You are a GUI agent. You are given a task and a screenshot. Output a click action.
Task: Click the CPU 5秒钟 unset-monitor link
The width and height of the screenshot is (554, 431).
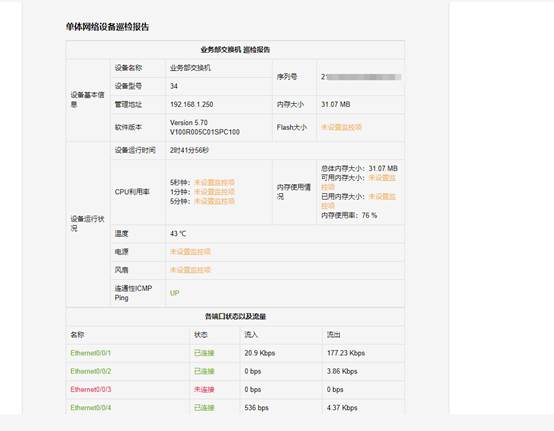tap(214, 182)
